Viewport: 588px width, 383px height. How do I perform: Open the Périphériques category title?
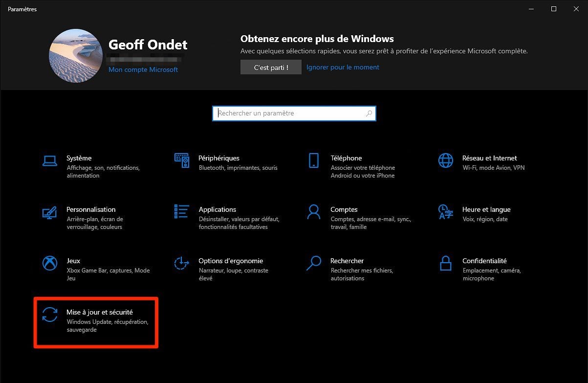(x=219, y=158)
